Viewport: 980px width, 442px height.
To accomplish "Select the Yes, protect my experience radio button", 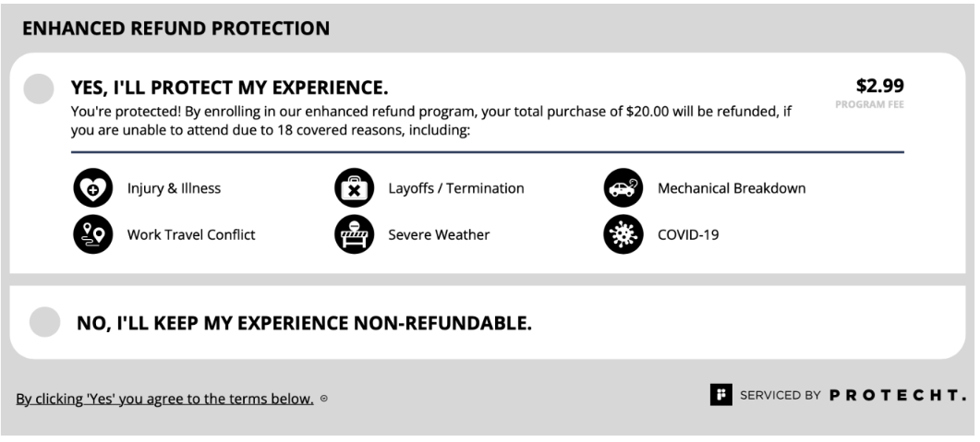I will coord(39,89).
